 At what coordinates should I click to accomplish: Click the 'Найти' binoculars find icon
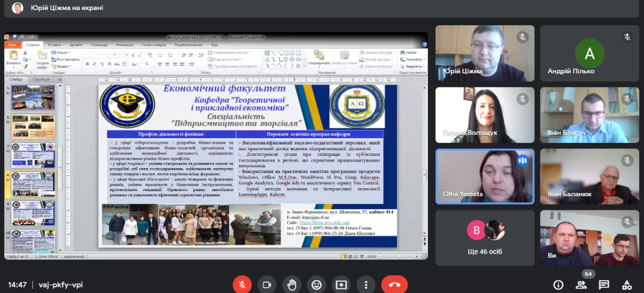pyautogui.click(x=403, y=53)
